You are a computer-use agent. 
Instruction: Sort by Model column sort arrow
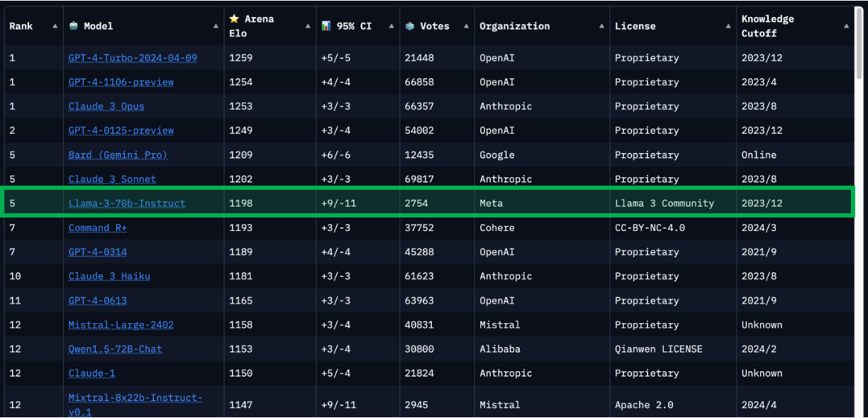point(216,26)
